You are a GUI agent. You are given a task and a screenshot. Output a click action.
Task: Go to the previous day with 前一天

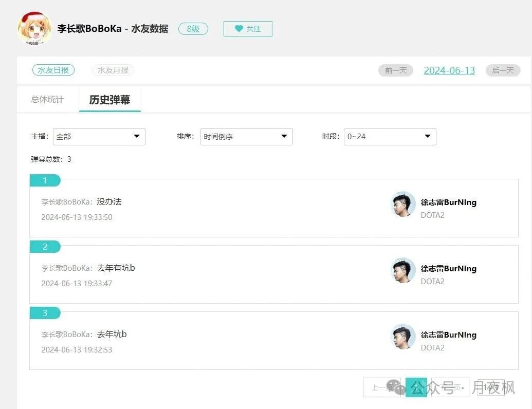click(x=396, y=70)
